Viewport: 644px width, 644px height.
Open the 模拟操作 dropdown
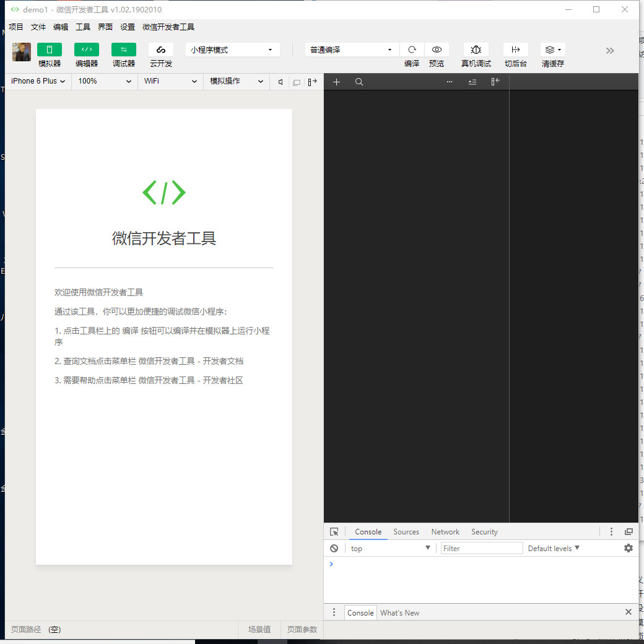[x=237, y=81]
